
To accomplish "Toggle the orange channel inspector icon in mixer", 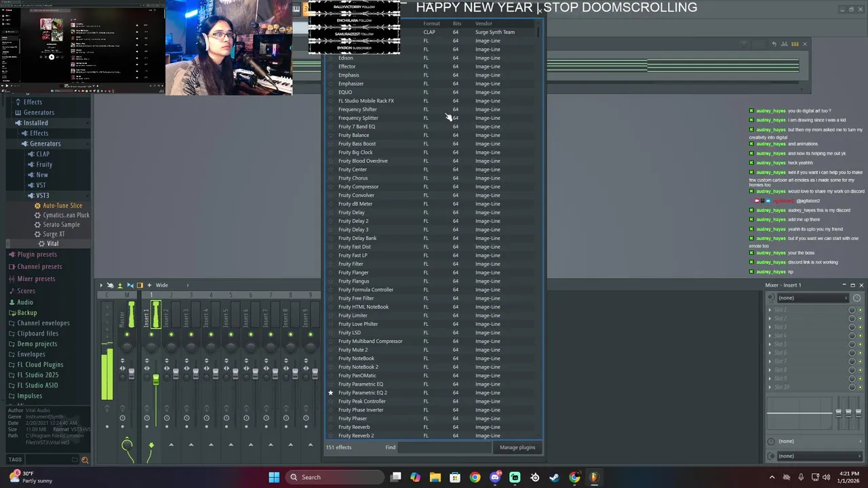I will 140,285.
